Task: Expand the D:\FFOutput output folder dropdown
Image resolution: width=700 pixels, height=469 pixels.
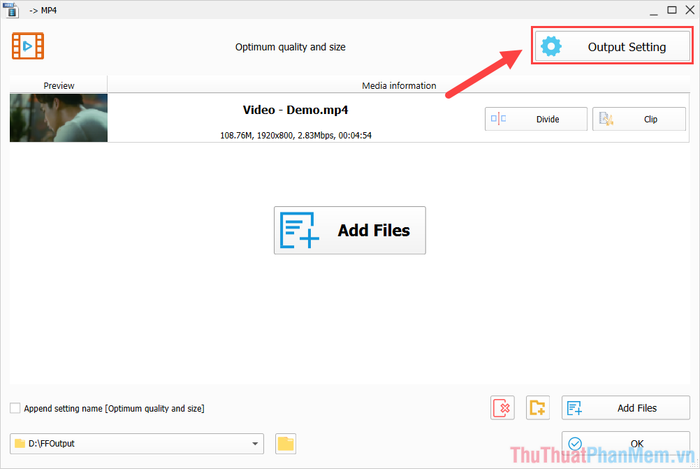Action: click(255, 444)
